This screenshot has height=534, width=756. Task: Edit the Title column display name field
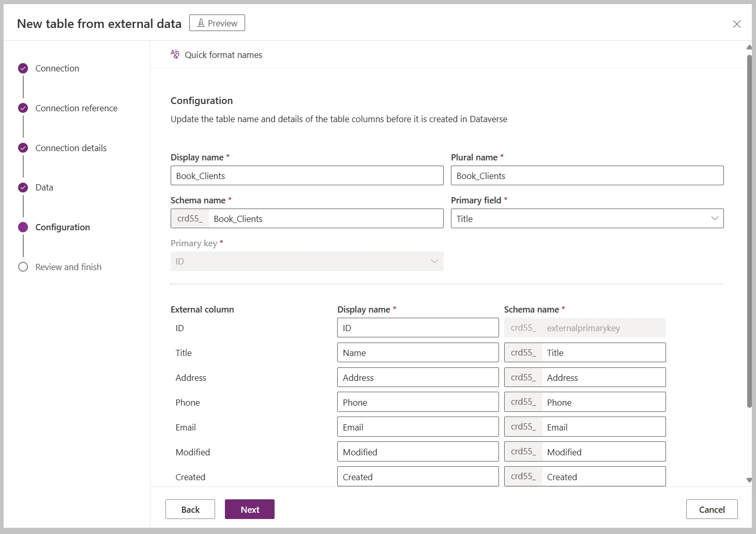(418, 352)
